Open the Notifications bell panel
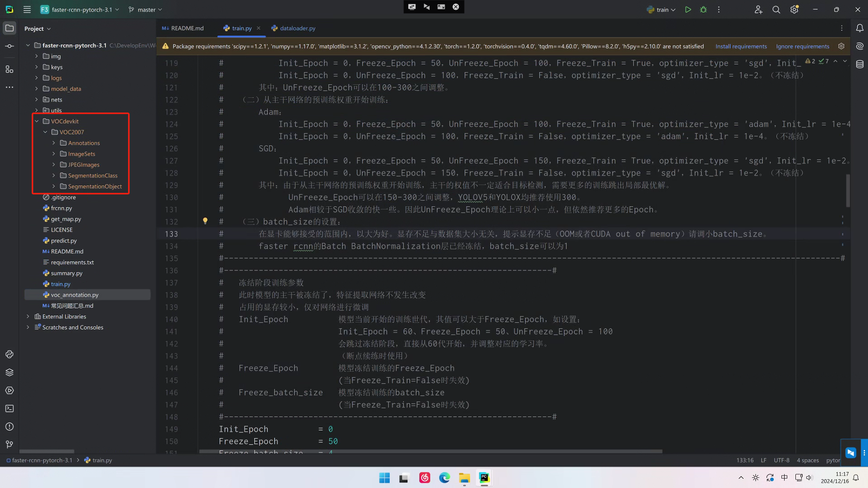The height and width of the screenshot is (488, 868). [860, 28]
